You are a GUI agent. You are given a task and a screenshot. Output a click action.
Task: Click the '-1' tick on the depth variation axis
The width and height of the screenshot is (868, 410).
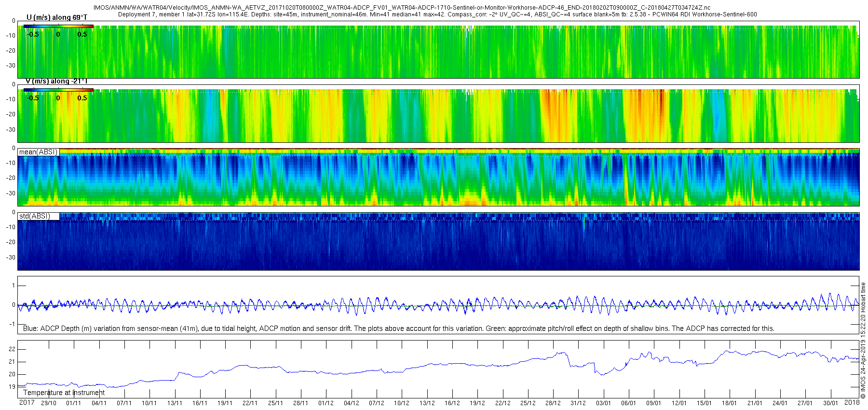point(13,324)
